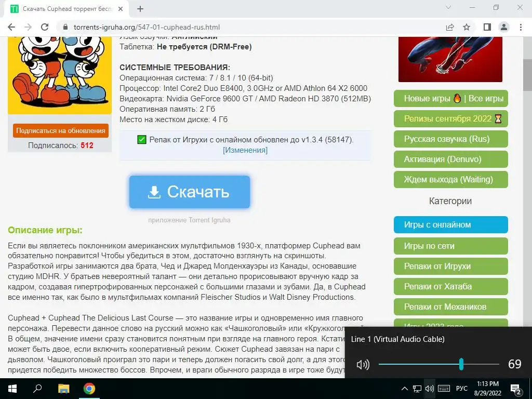Image resolution: width=532 pixels, height=399 pixels.
Task: Switch input language РУС indicator
Action: 462,389
